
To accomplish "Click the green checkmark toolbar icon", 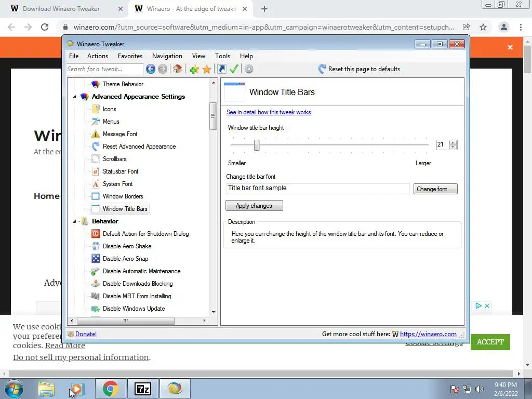I will coord(234,69).
